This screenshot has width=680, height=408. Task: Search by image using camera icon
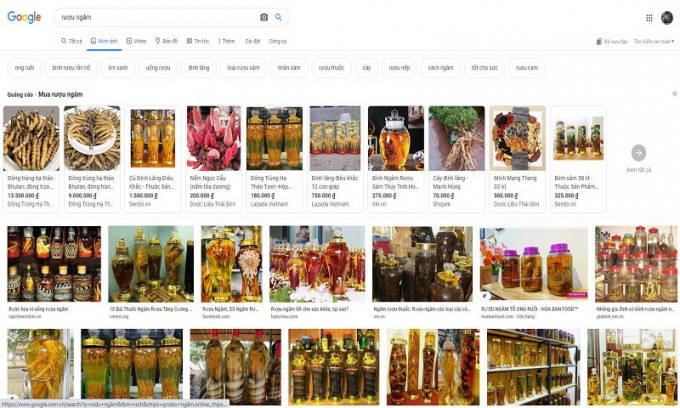(x=264, y=17)
